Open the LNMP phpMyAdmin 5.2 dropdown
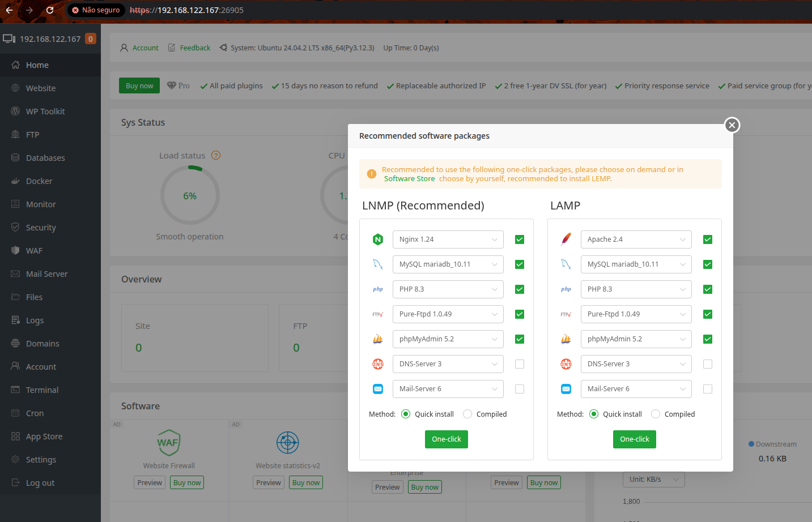 (x=448, y=339)
